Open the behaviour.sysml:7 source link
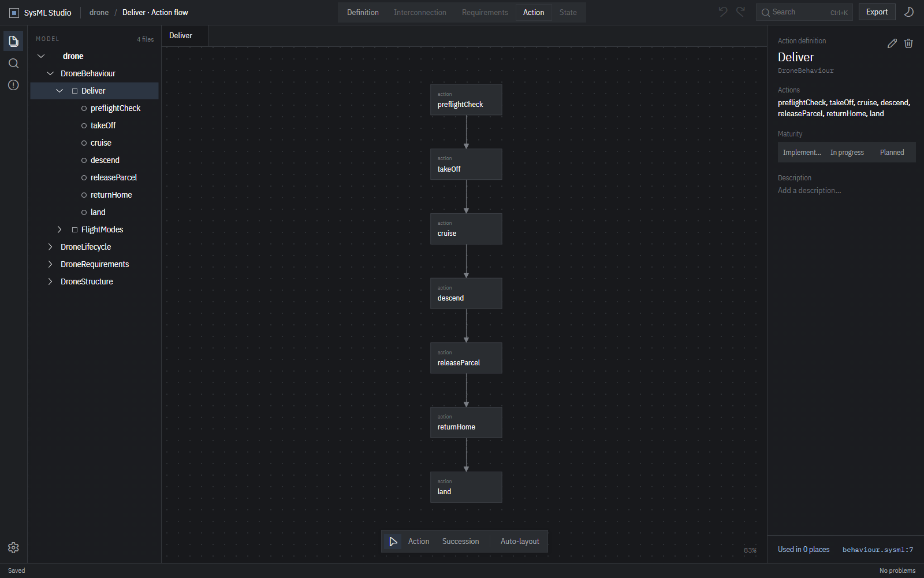 coord(878,550)
